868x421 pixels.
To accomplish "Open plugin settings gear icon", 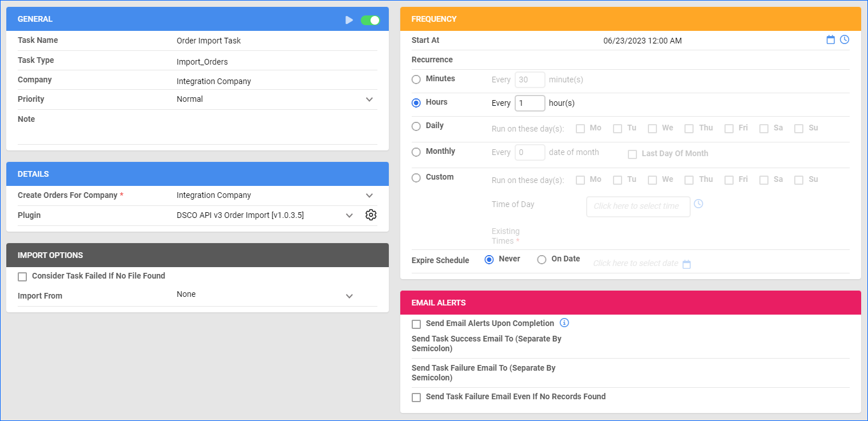I will [371, 215].
